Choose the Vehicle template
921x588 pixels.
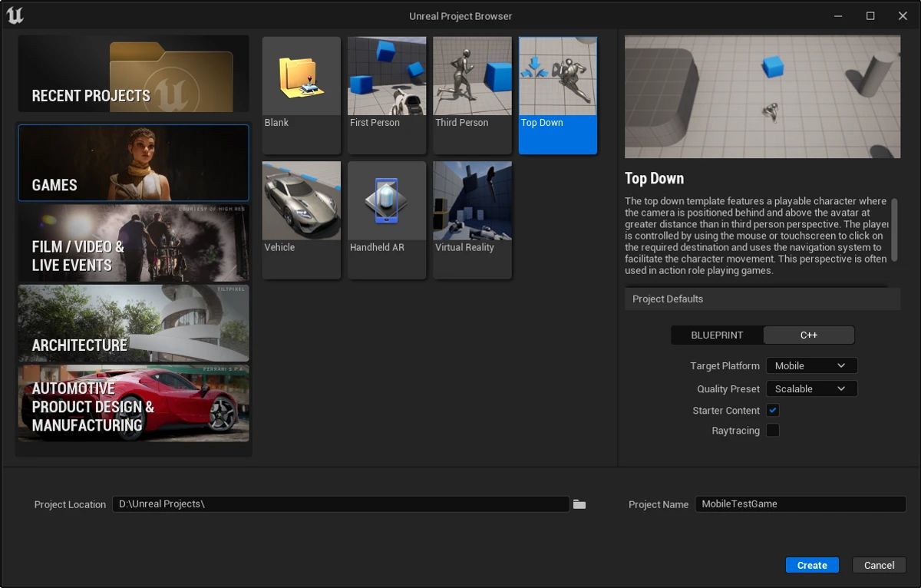pyautogui.click(x=302, y=220)
